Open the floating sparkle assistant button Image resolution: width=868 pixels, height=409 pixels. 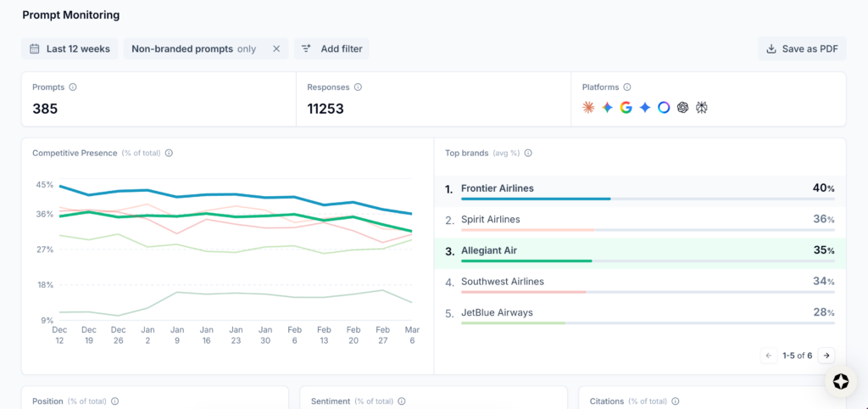(841, 381)
